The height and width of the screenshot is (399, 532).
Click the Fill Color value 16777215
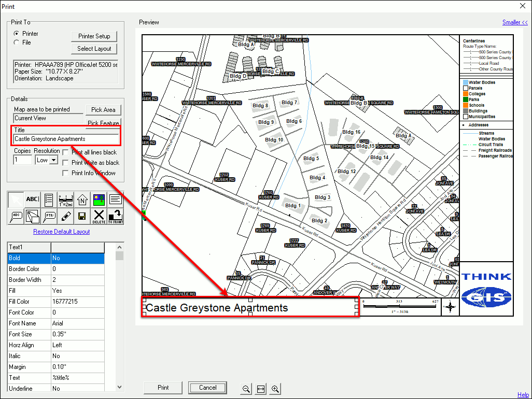[78, 302]
